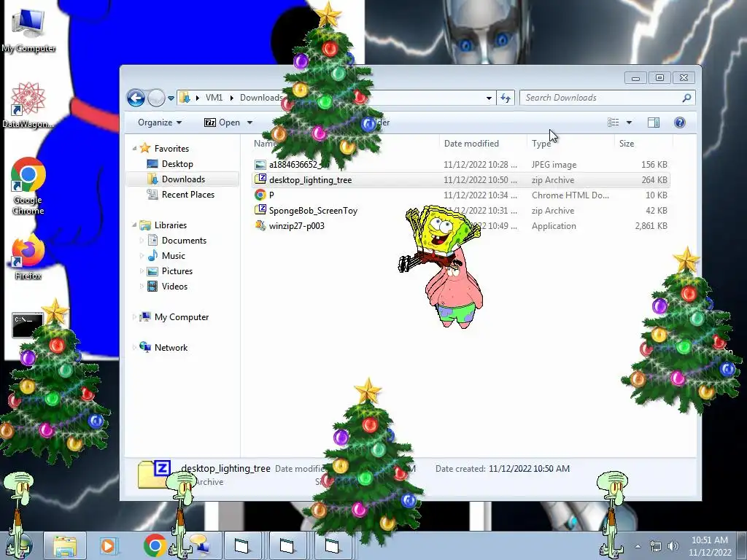Collapse the Favorites group
This screenshot has width=747, height=560.
135,149
